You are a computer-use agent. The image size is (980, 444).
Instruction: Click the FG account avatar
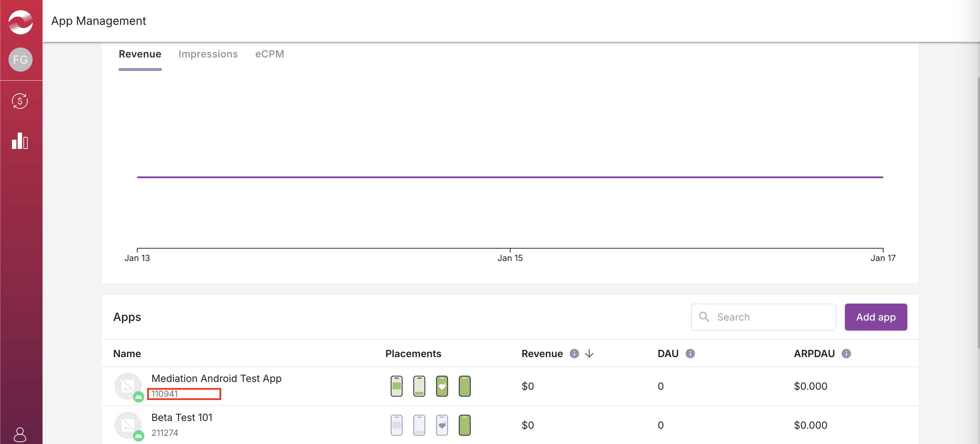pyautogui.click(x=21, y=60)
